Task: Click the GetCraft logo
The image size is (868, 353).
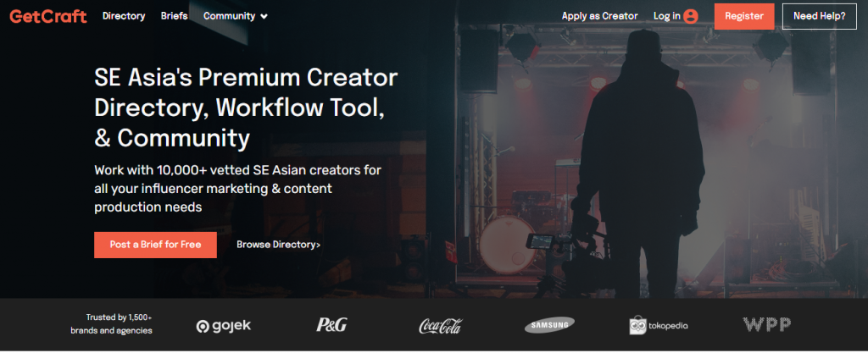Action: pos(48,16)
